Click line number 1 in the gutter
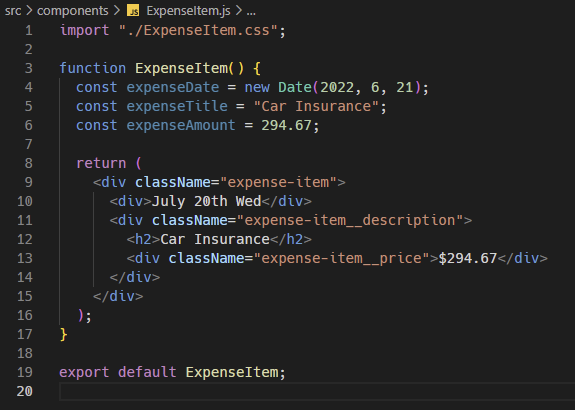The image size is (575, 410). pos(29,30)
